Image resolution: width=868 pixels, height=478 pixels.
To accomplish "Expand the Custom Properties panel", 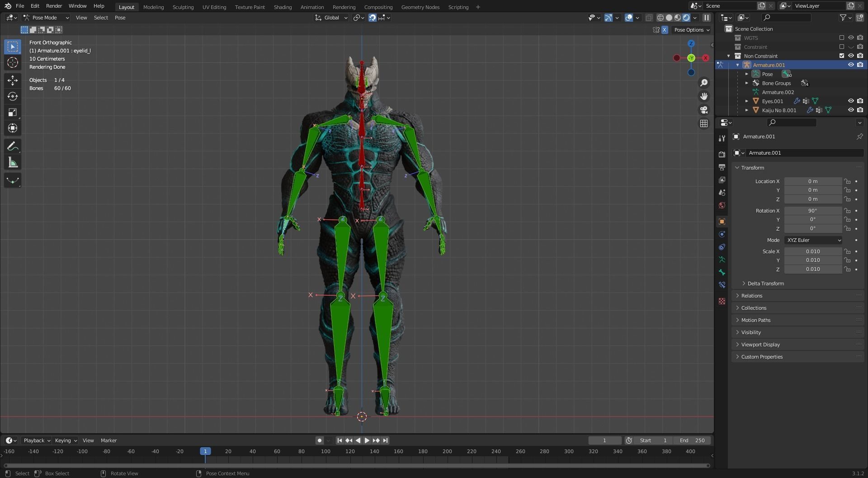I will click(x=798, y=357).
